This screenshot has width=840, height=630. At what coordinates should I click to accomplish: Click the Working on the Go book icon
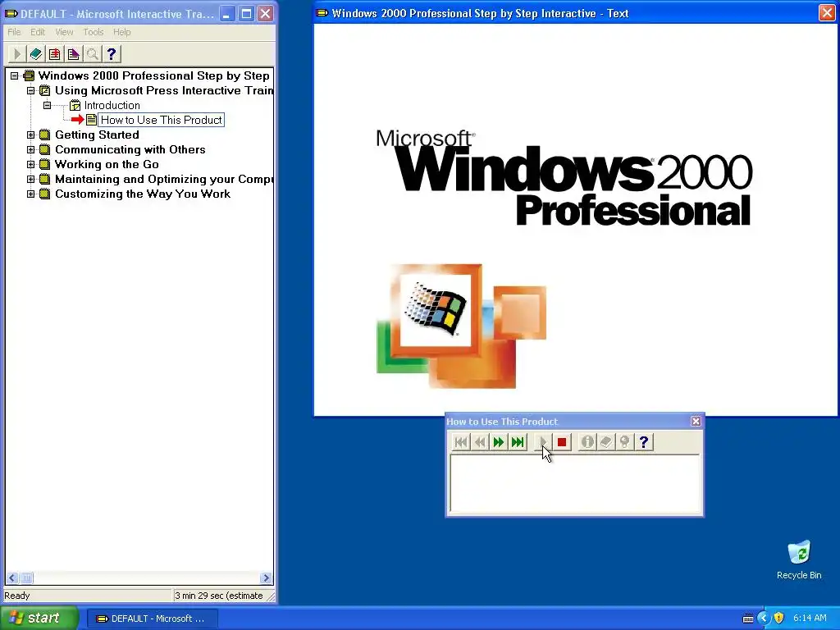click(x=45, y=164)
